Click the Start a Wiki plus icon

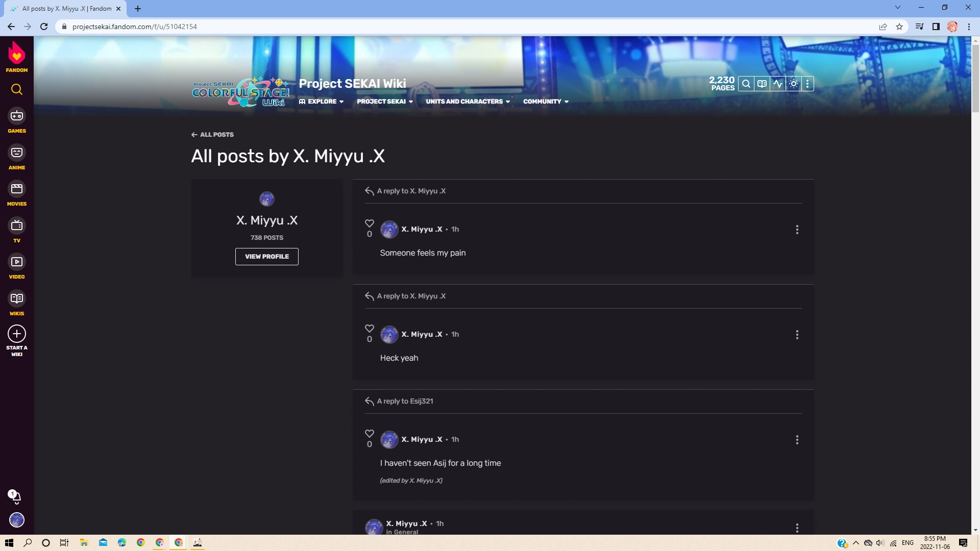coord(16,334)
